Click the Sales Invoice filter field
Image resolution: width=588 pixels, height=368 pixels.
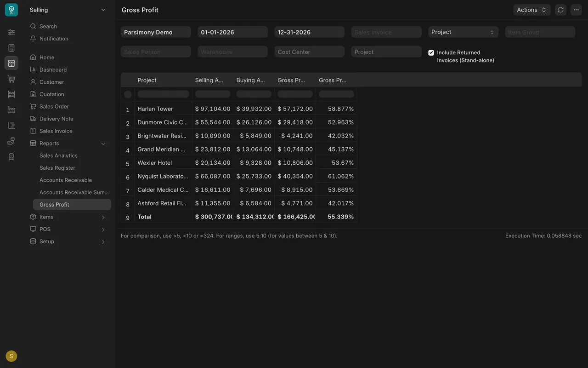point(386,32)
